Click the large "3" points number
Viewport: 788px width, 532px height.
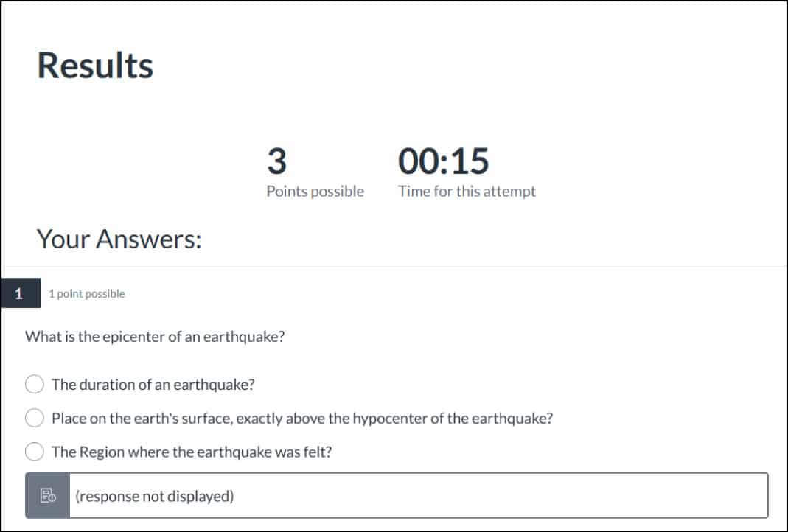(277, 161)
